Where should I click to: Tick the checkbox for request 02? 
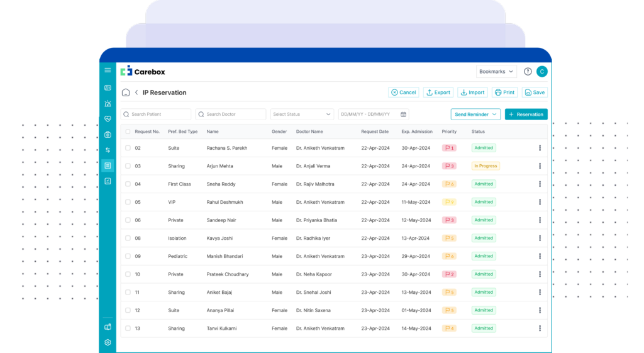128,148
